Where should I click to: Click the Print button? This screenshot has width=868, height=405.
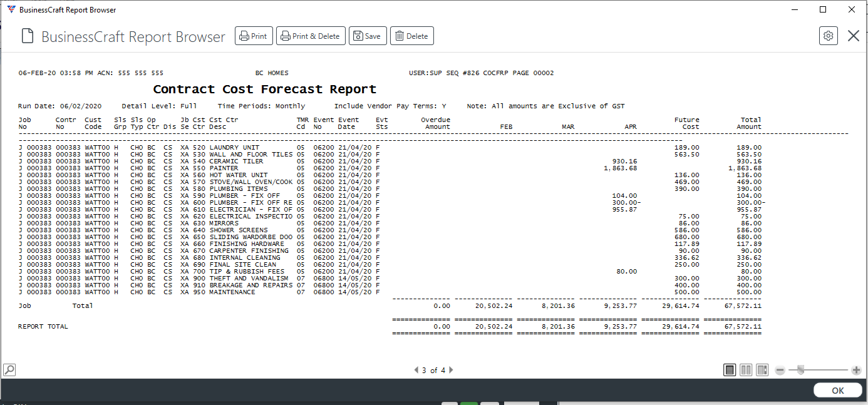[254, 36]
